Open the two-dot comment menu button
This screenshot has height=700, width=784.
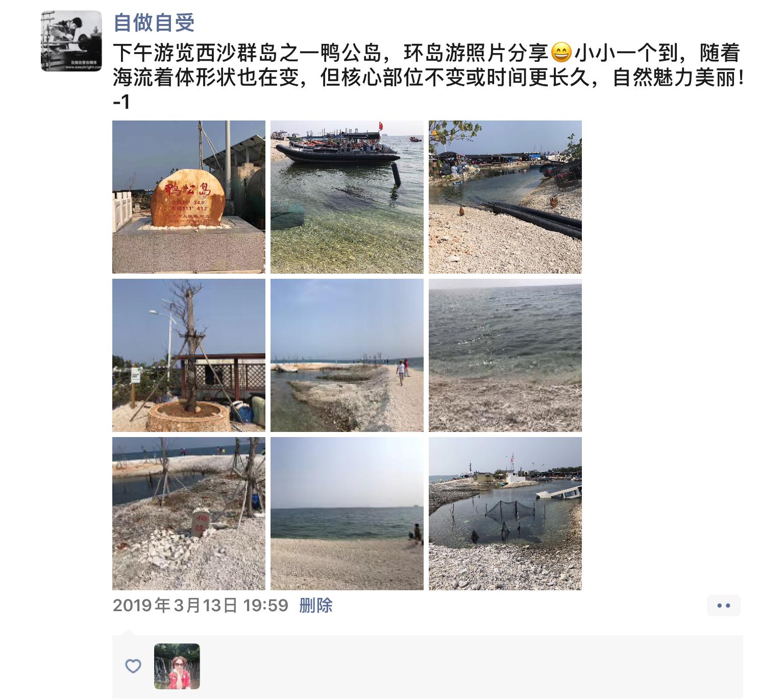(723, 606)
